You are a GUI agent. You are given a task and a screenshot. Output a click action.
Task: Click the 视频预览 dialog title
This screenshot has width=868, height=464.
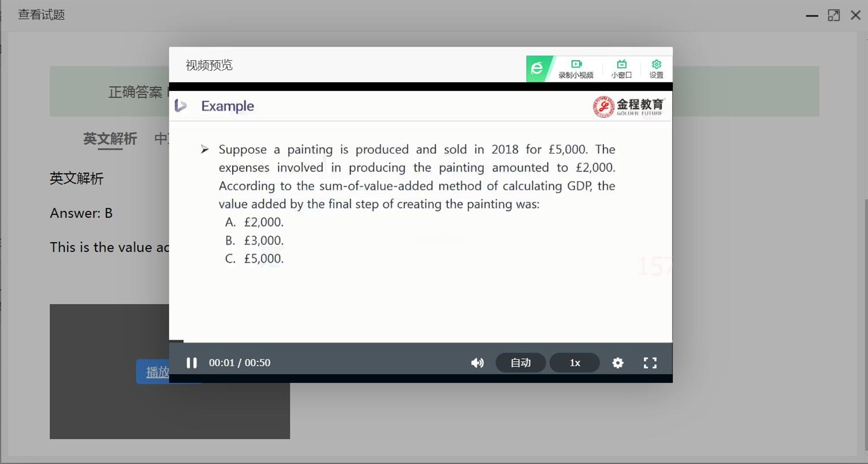[209, 65]
